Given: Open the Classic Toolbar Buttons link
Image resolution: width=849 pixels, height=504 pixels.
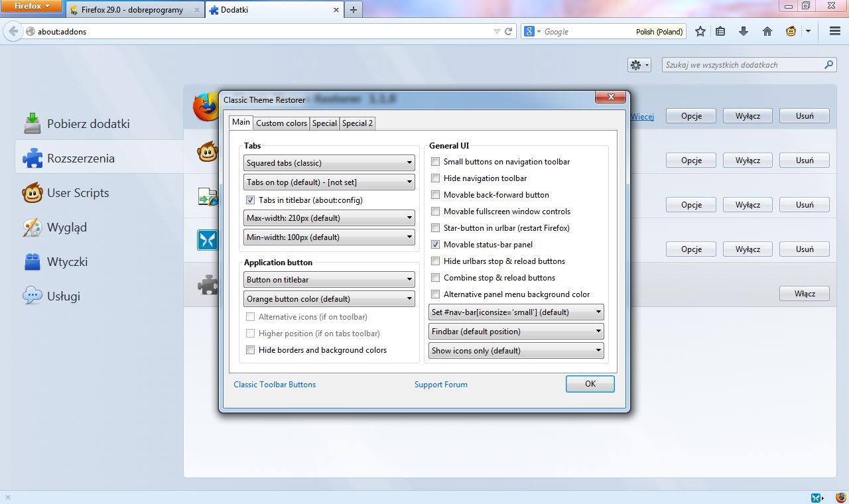Looking at the screenshot, I should coord(275,385).
